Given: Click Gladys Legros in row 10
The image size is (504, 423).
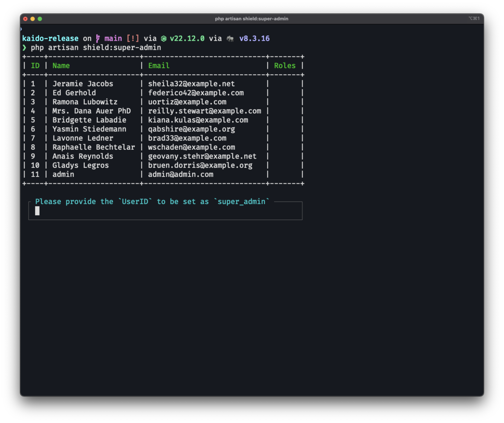Looking at the screenshot, I should point(80,165).
